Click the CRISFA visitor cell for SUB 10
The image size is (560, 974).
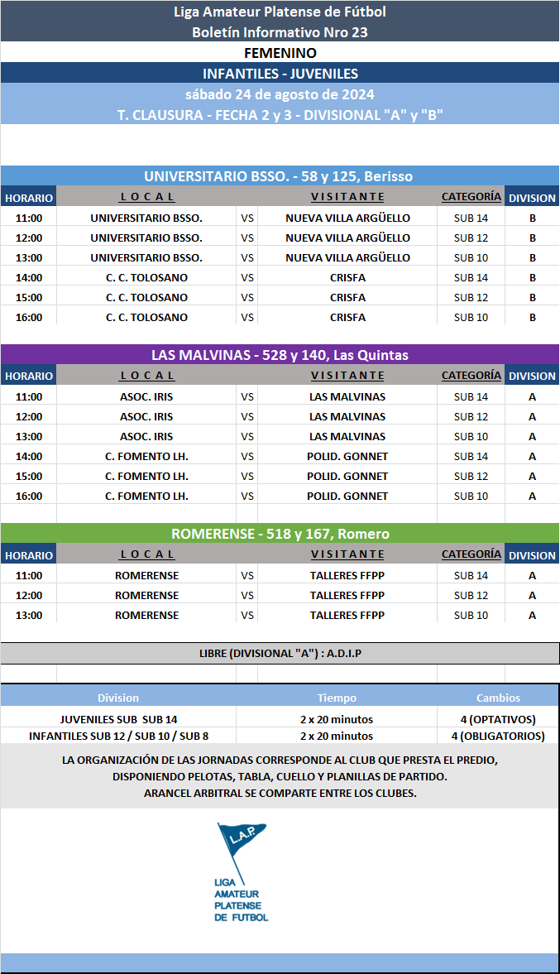pos(347,317)
